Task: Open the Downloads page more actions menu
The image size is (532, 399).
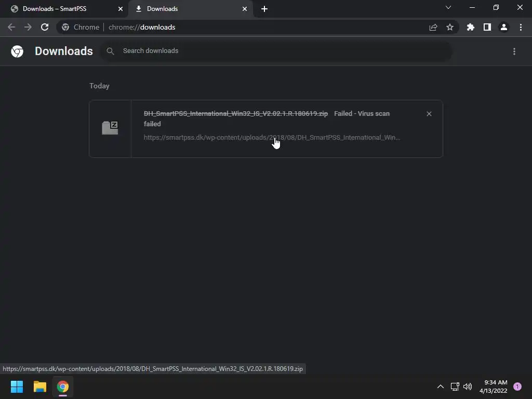Action: point(514,51)
